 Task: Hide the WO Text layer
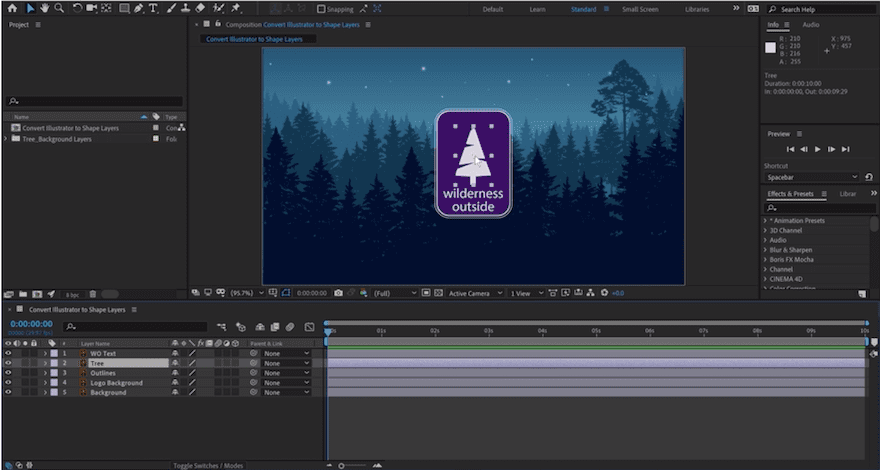click(8, 353)
